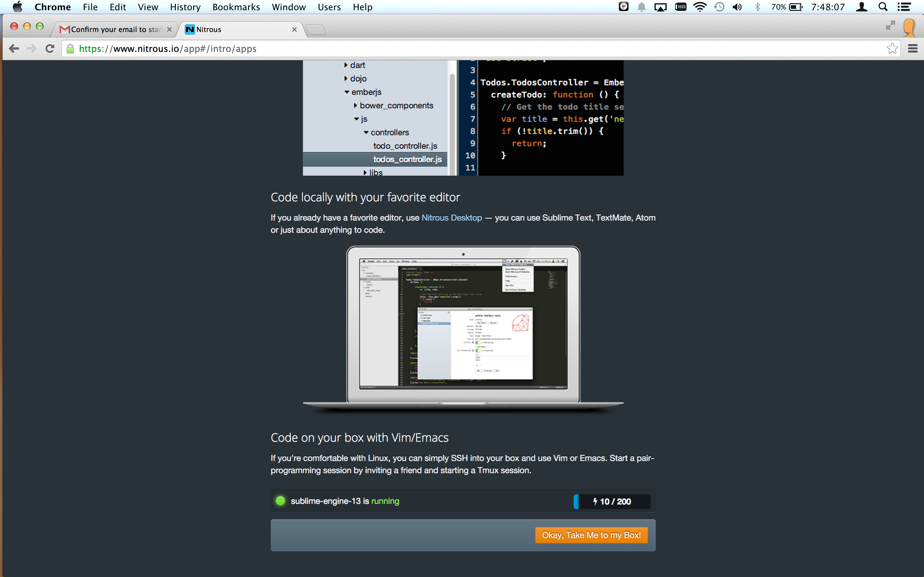Click the green running status indicator

[x=280, y=501]
